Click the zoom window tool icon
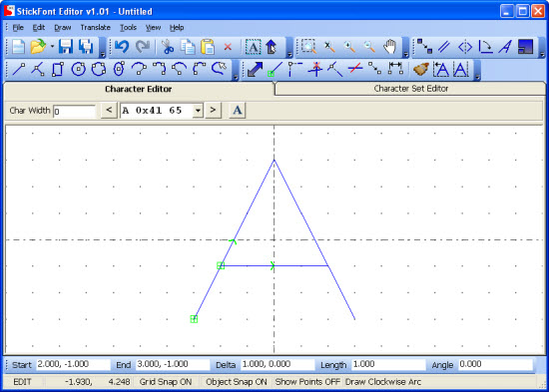The image size is (549, 392). coord(308,47)
